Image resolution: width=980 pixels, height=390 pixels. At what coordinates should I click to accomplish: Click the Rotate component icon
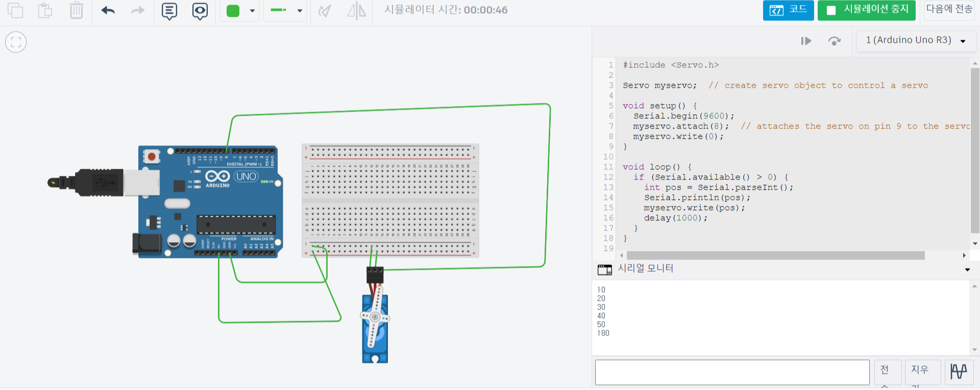pos(325,11)
